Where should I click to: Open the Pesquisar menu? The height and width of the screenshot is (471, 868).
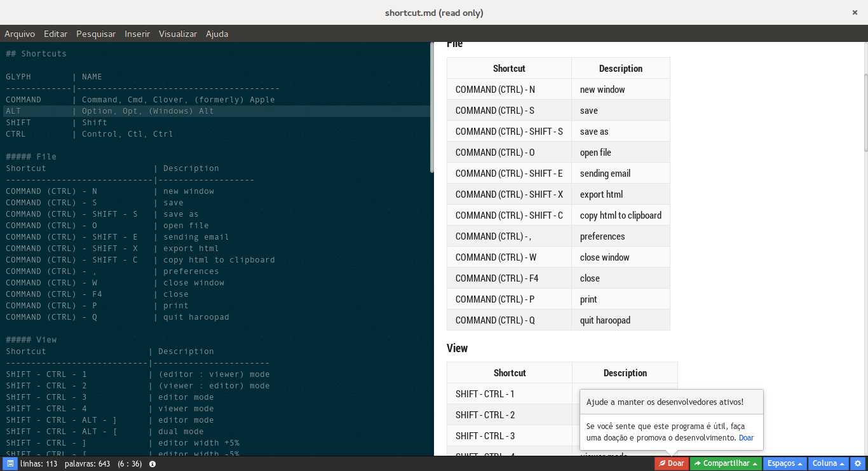96,34
